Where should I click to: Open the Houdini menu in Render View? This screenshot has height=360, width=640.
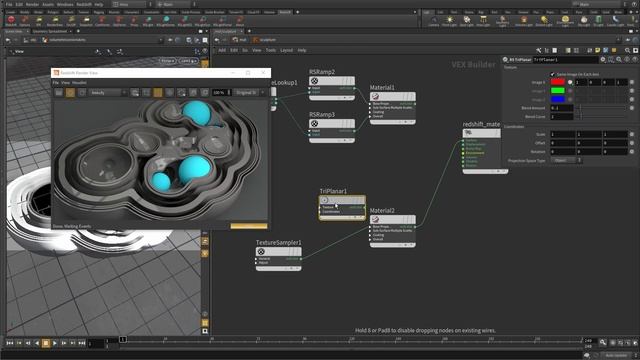(79, 82)
